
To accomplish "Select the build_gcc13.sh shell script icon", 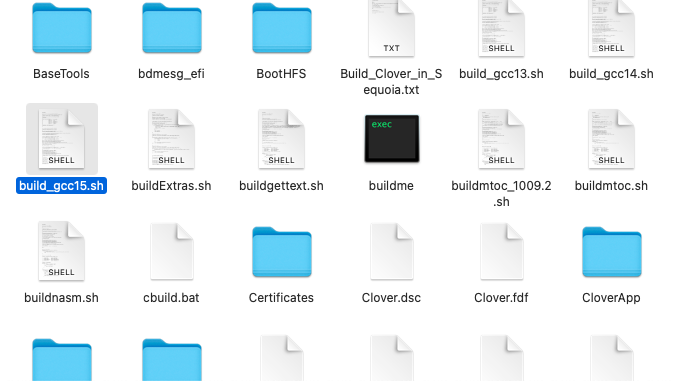I will click(502, 28).
